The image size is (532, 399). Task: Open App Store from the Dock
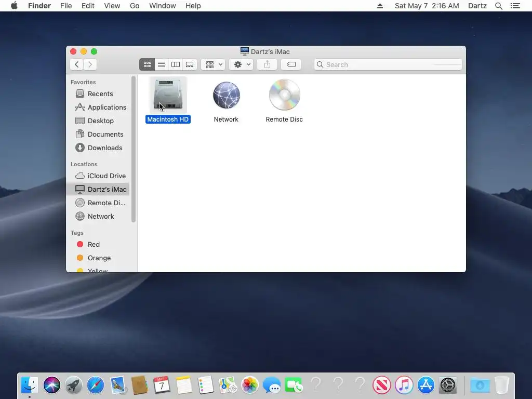426,385
